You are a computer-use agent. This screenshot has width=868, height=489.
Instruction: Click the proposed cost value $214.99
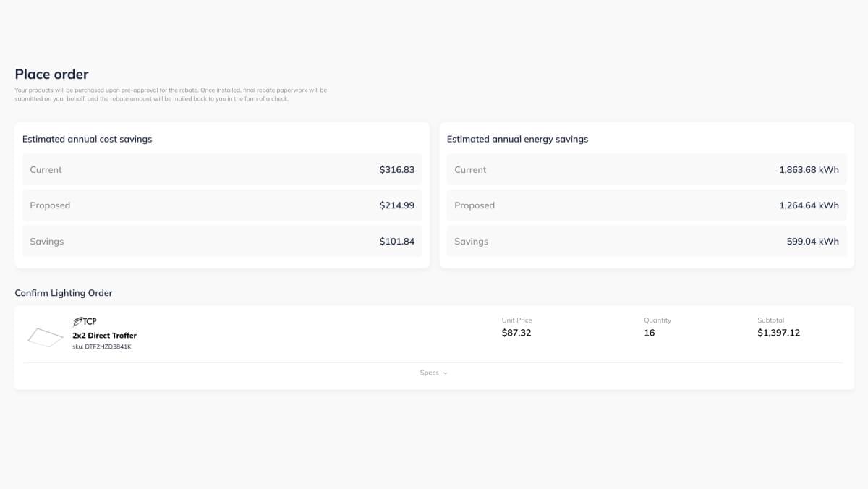[x=397, y=205]
